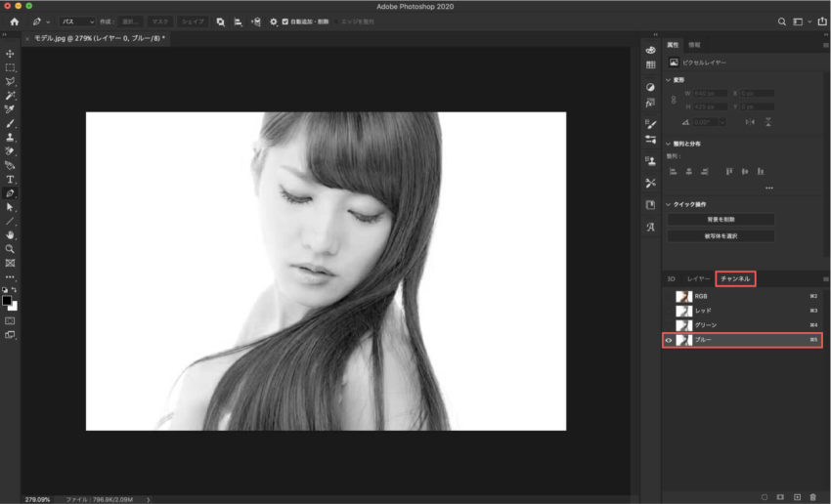This screenshot has height=504, width=831.
Task: Save selection as channel icon
Action: coord(780,497)
